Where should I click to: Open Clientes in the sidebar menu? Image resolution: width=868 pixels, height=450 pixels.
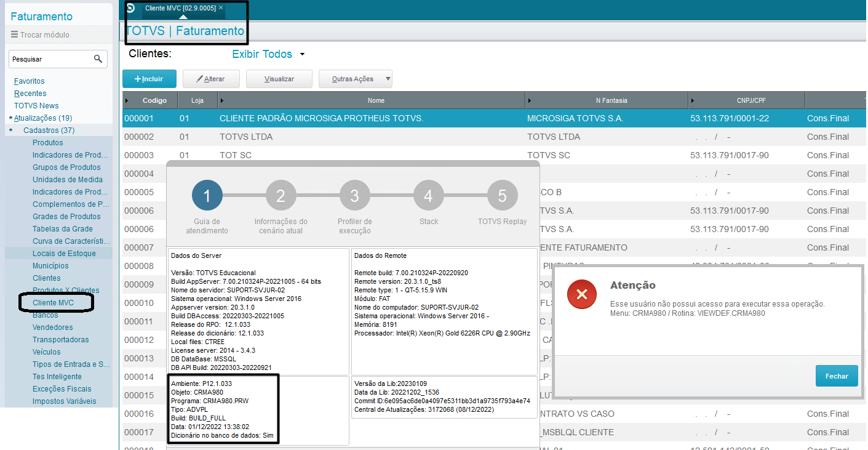[x=47, y=278]
